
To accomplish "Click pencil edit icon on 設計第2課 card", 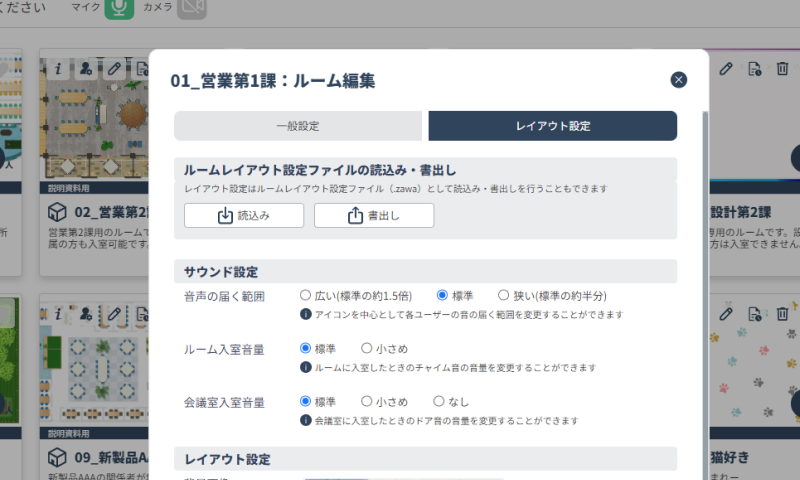I will click(x=727, y=69).
